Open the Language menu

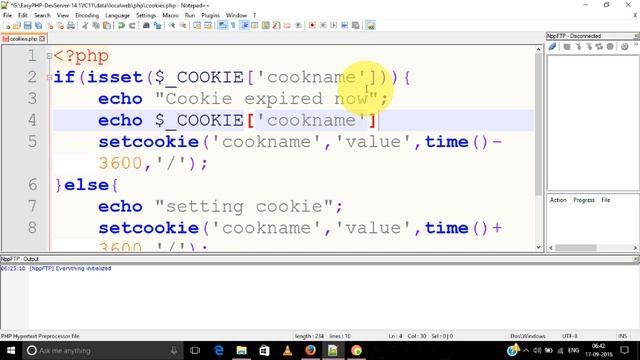pyautogui.click(x=117, y=15)
